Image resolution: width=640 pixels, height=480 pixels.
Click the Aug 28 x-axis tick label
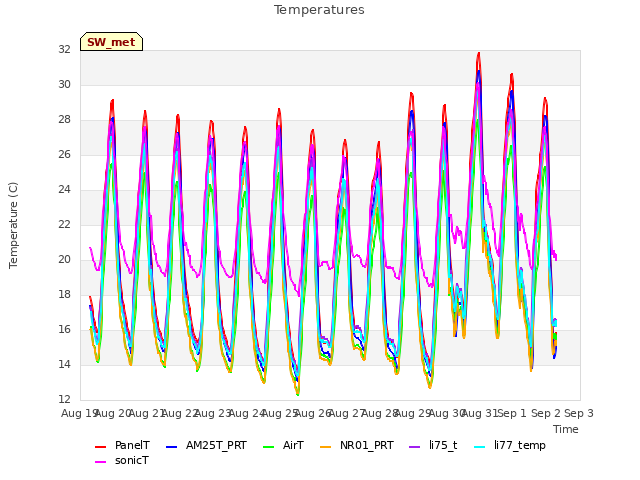[380, 413]
